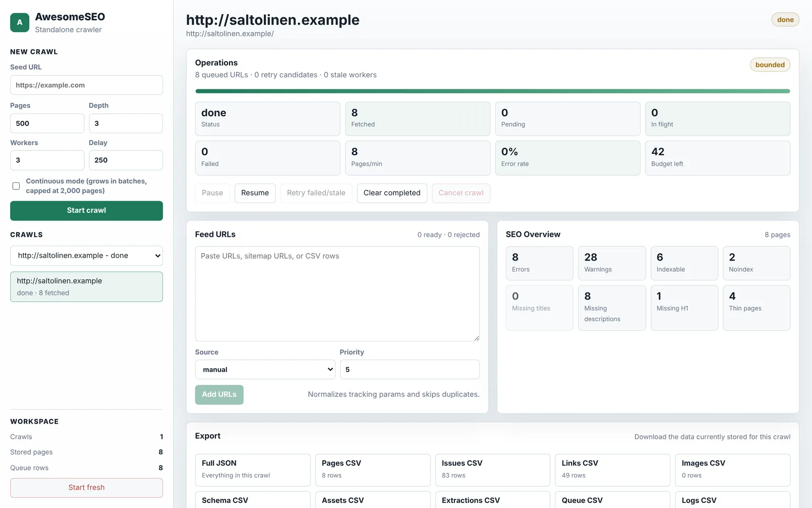Click Retry failed/stale button
Image resolution: width=812 pixels, height=508 pixels.
click(x=316, y=193)
